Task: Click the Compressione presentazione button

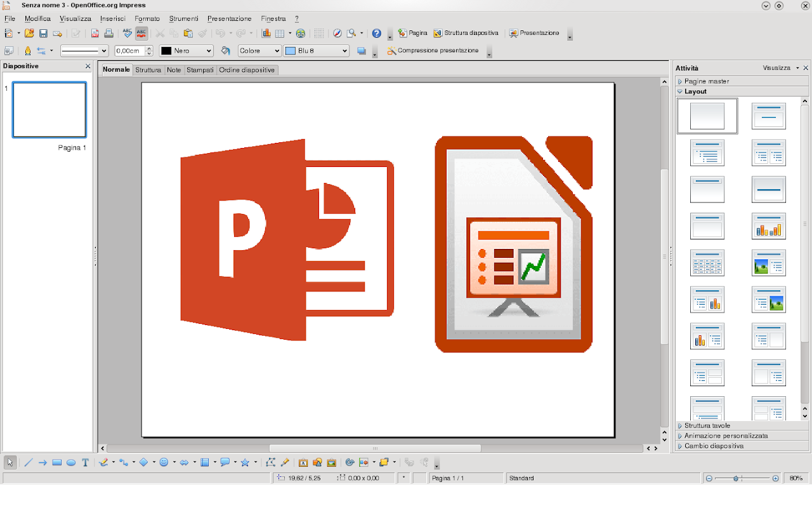Action: point(433,51)
